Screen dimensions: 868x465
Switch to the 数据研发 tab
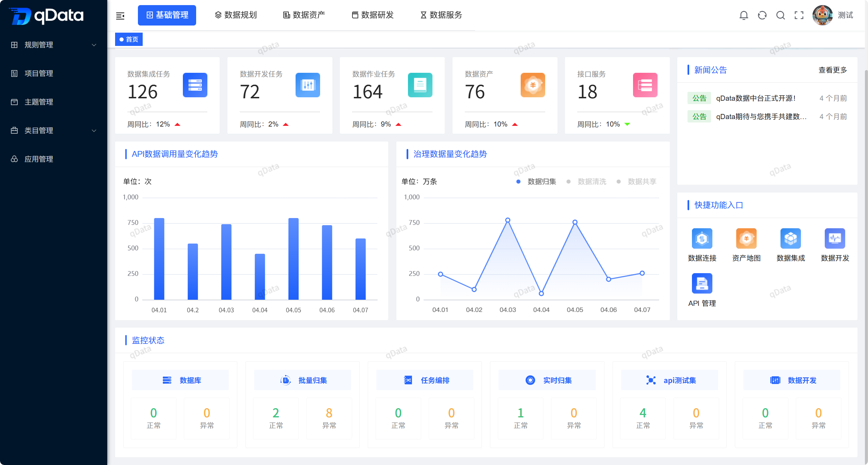click(373, 15)
